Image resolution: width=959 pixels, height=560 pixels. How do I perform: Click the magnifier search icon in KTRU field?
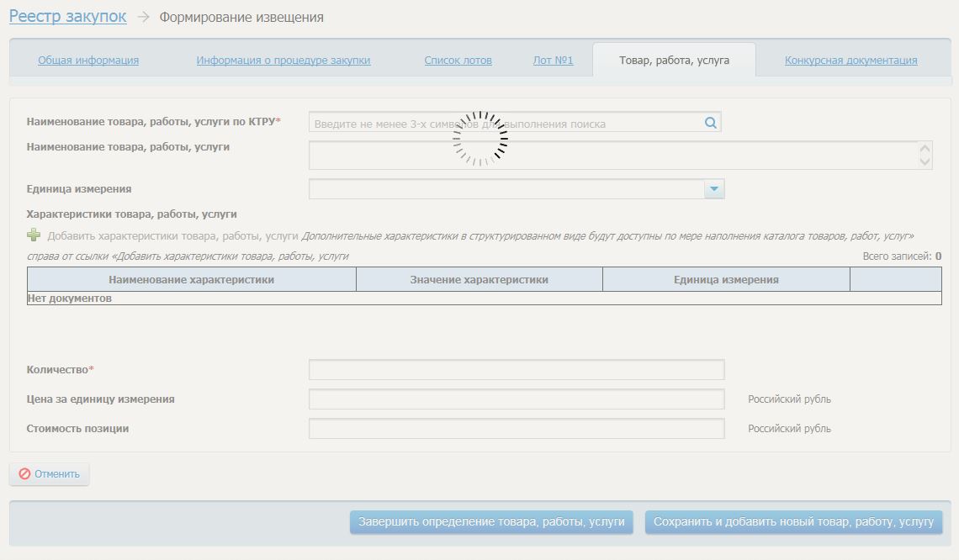tap(711, 123)
